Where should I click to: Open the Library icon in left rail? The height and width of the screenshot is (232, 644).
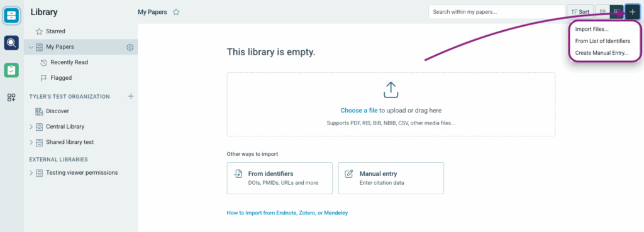11,16
